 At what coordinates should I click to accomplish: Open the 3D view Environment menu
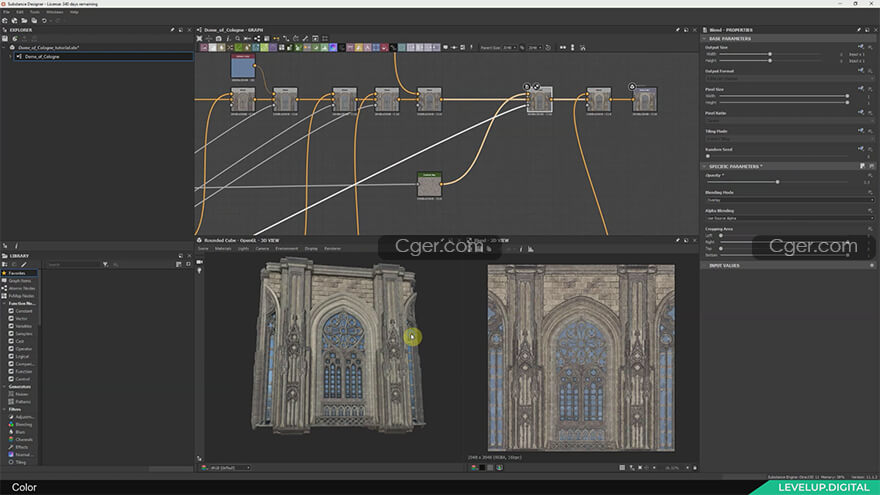tap(287, 249)
